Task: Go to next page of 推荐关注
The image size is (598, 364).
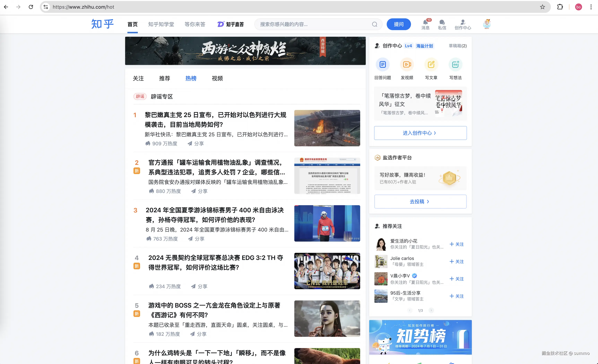Action: 431,310
